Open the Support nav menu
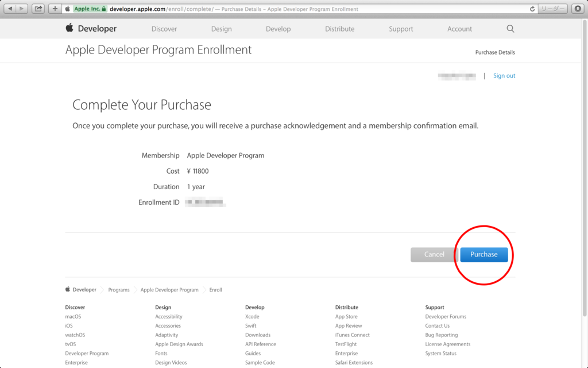 (x=401, y=29)
